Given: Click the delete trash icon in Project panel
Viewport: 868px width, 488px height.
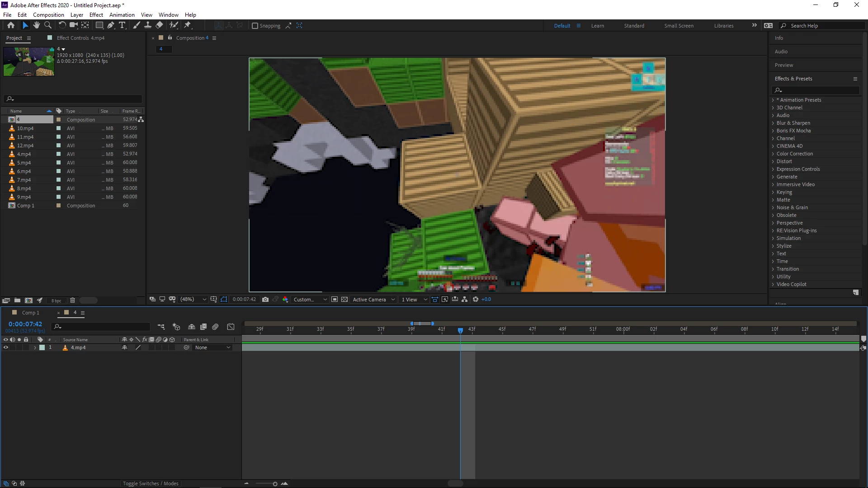Looking at the screenshot, I should pyautogui.click(x=72, y=300).
